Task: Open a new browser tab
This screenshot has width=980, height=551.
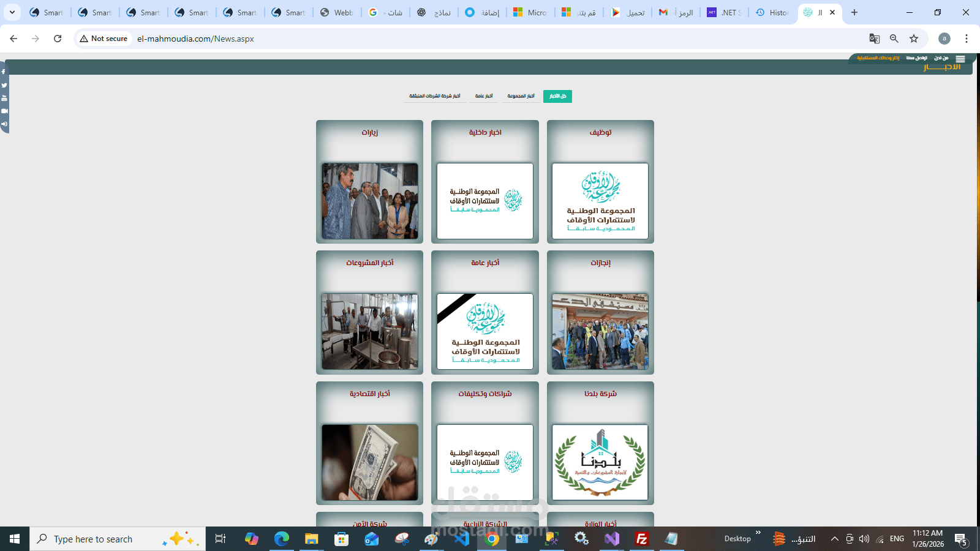Action: click(x=854, y=12)
